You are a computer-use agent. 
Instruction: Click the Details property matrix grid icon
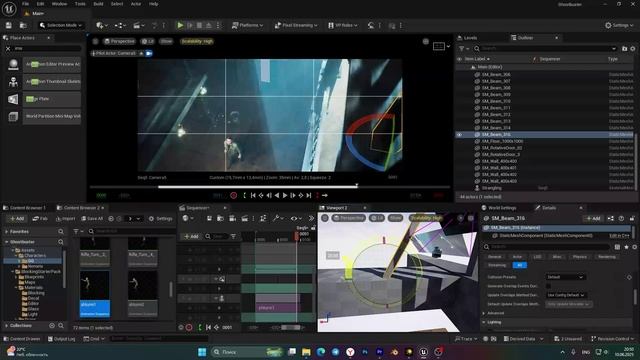(x=617, y=247)
